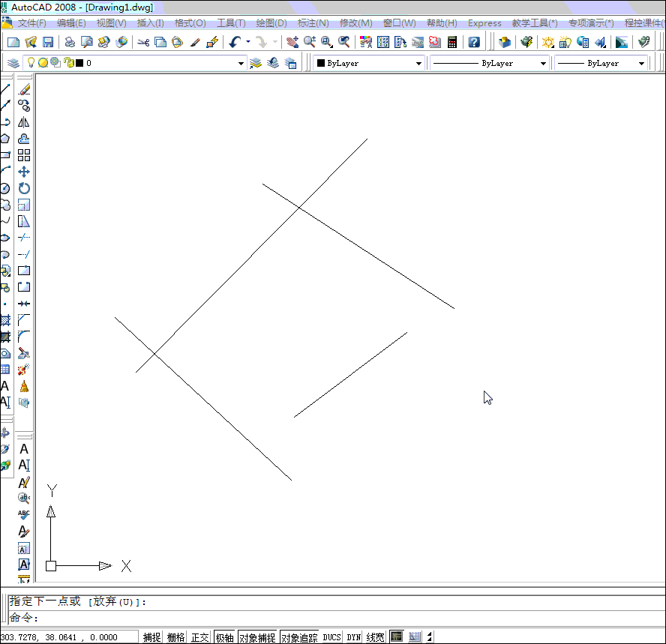This screenshot has height=644, width=666.
Task: Toggle 对象捕捉 object snap
Action: pos(257,637)
